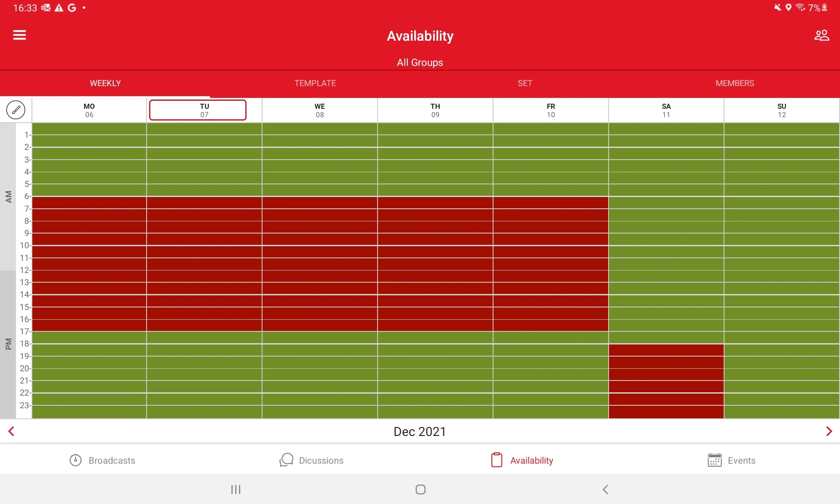This screenshot has height=504, width=840.
Task: Open the Dicussions section
Action: pos(312,460)
